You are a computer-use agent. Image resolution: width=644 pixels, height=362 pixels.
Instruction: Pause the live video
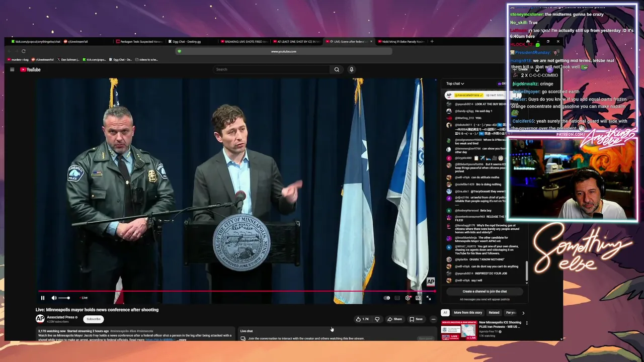click(43, 298)
